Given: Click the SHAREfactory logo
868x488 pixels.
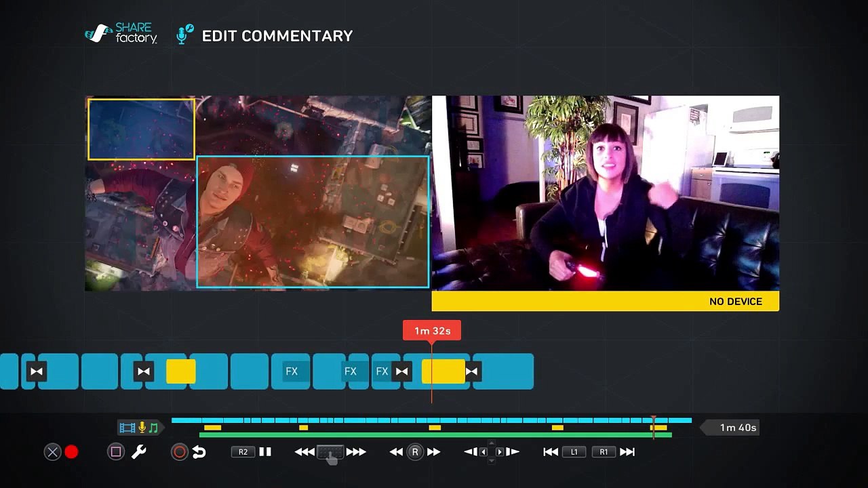Looking at the screenshot, I should tap(121, 34).
